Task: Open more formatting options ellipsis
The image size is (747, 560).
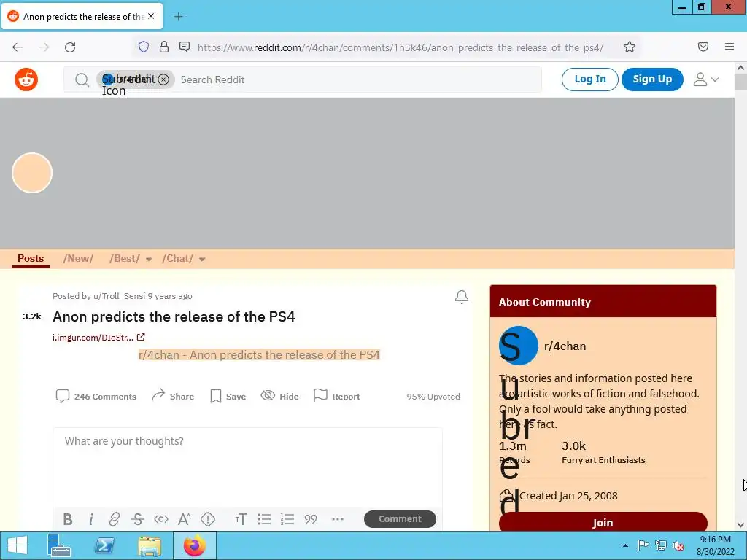Action: [x=337, y=519]
